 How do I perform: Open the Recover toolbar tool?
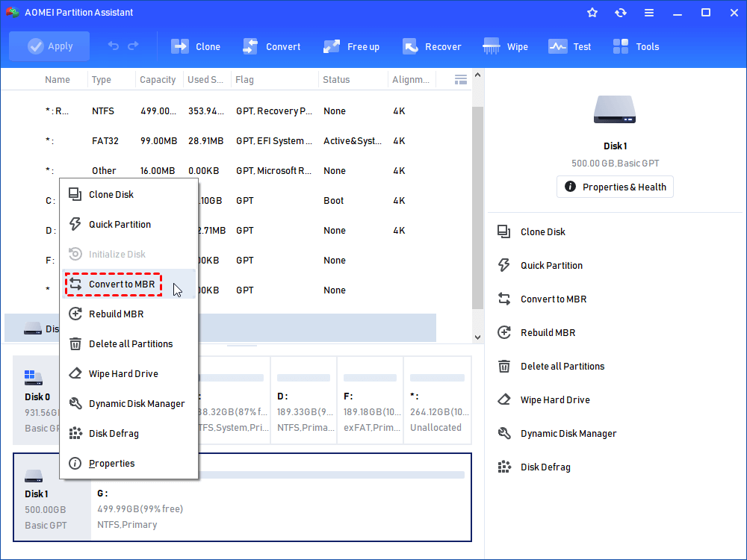(x=432, y=46)
